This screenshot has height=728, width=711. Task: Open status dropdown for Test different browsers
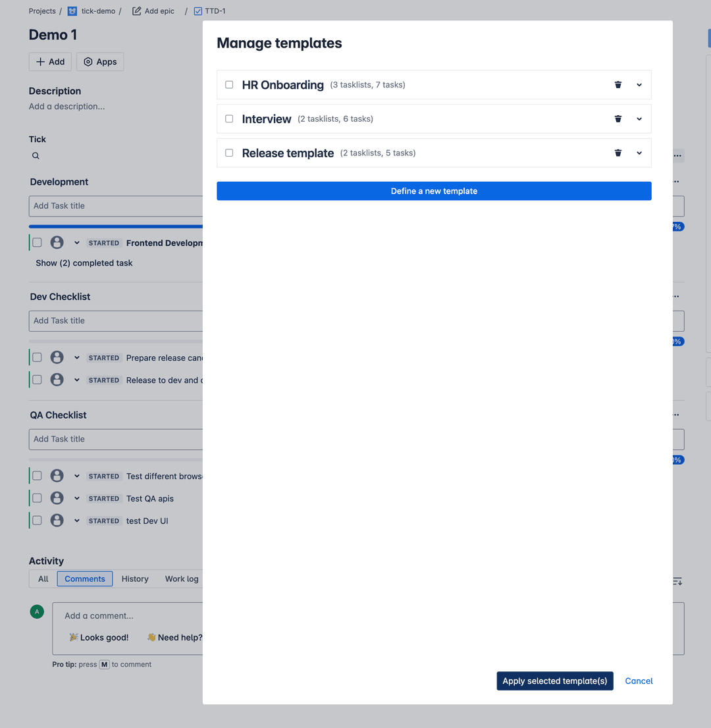coord(77,477)
